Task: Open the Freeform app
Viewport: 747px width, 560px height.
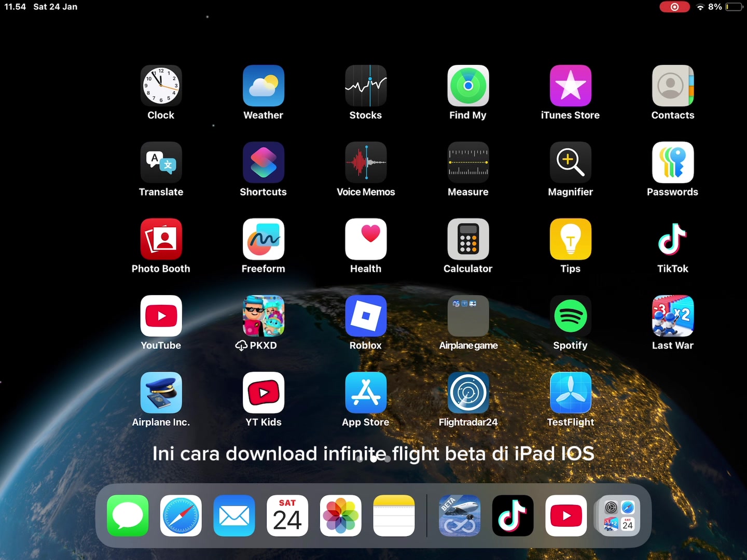Action: [x=264, y=239]
